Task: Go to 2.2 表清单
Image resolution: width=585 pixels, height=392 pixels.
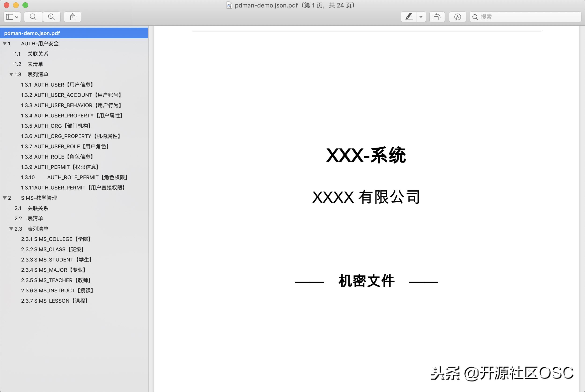Action: tap(29, 218)
